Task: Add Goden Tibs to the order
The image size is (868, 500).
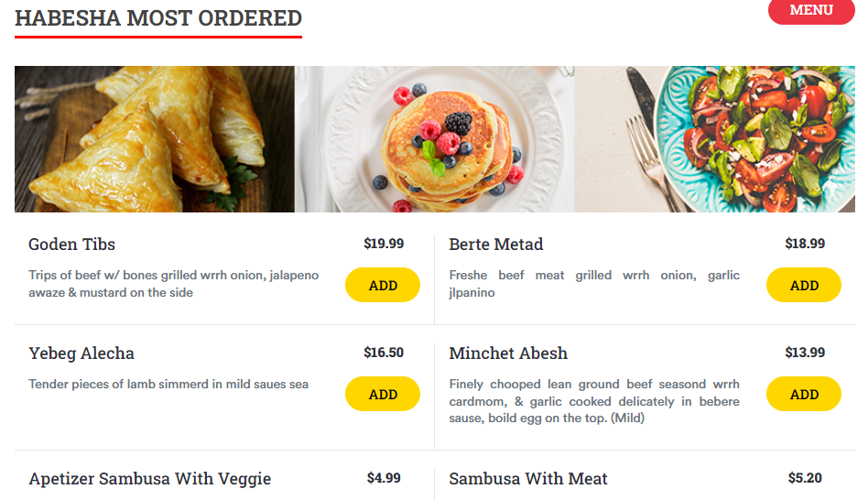Action: [x=383, y=285]
